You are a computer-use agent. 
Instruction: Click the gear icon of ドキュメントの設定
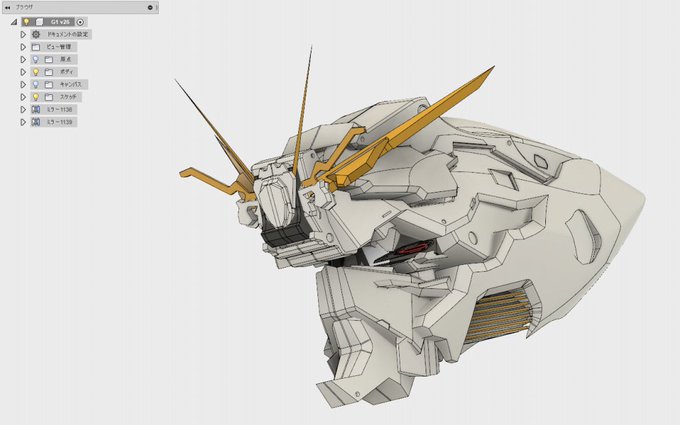click(x=36, y=34)
